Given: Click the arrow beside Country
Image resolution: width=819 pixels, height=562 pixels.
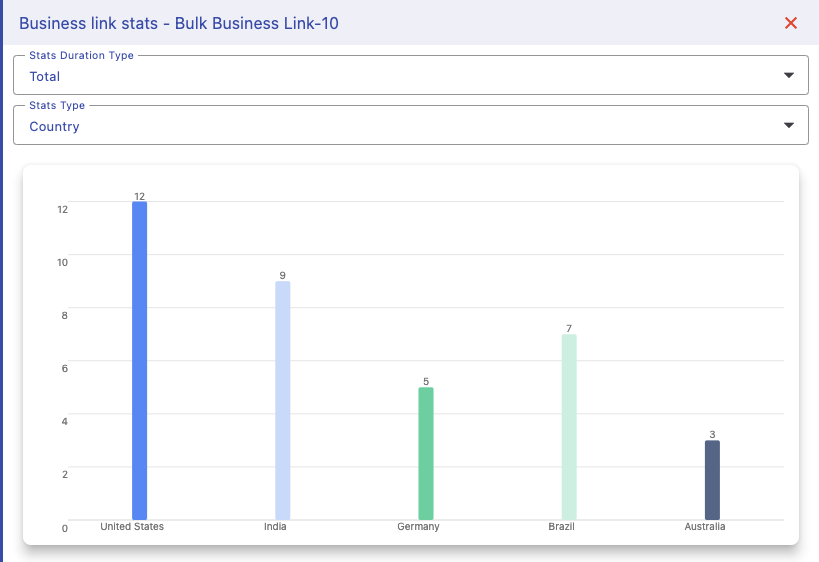Looking at the screenshot, I should click(x=789, y=126).
